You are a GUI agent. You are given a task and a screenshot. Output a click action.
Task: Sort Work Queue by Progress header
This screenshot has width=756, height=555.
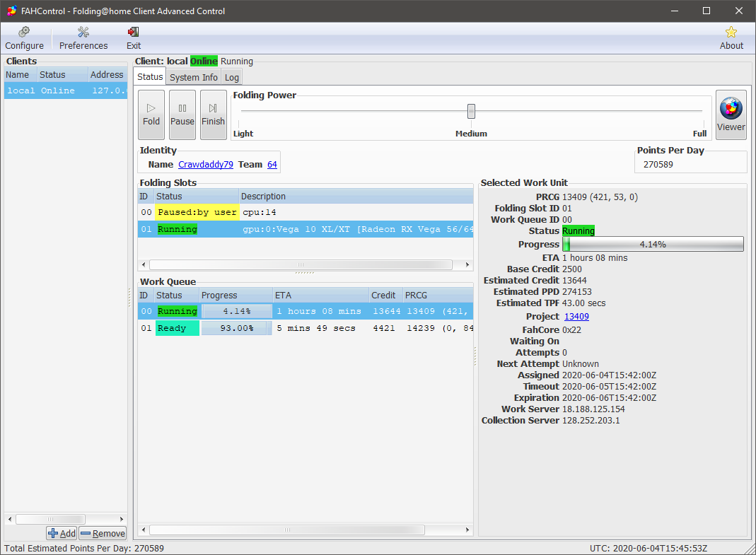[235, 295]
